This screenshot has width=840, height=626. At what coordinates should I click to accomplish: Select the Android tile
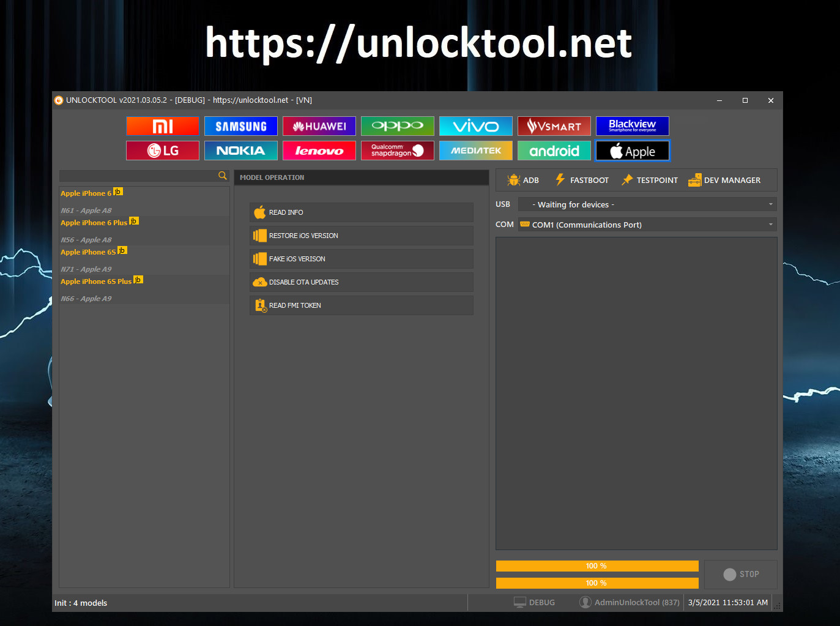point(554,151)
